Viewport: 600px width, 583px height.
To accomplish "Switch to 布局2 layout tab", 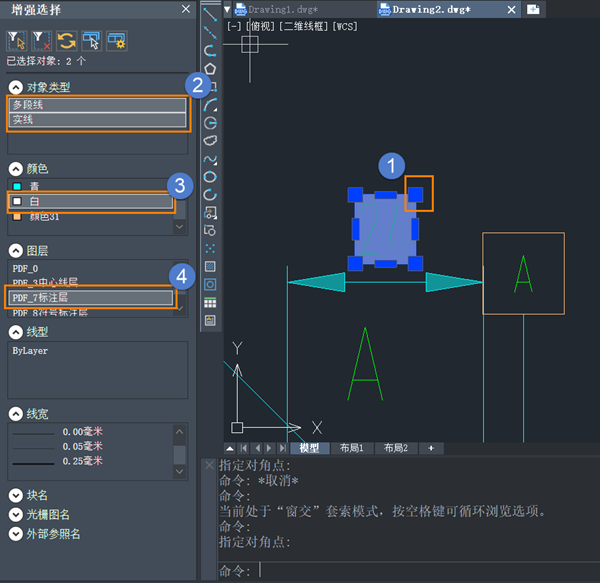I will [396, 448].
